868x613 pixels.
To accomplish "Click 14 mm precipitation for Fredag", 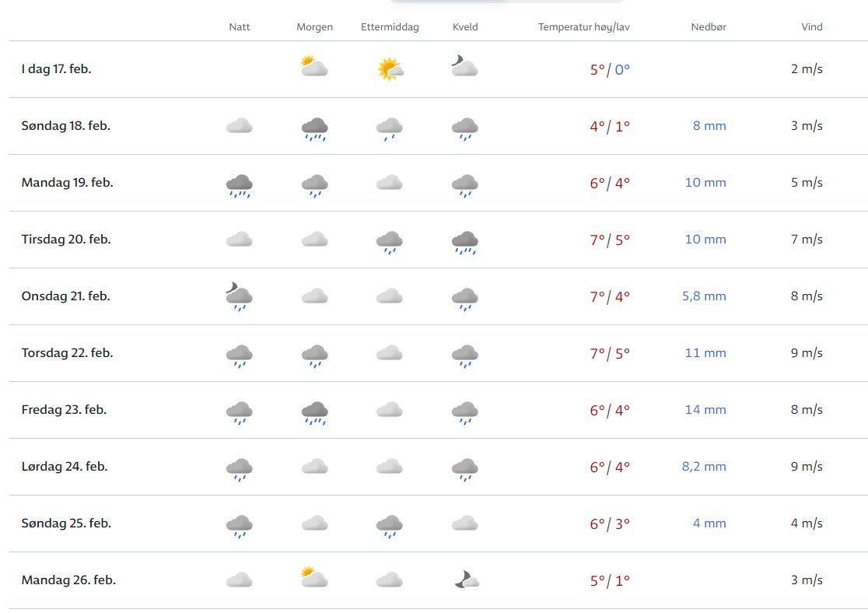I will point(705,410).
